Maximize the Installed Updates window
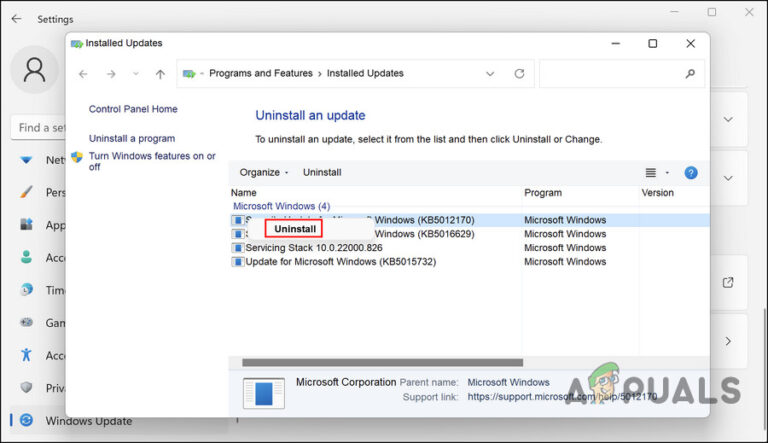This screenshot has height=443, width=768. pyautogui.click(x=652, y=44)
